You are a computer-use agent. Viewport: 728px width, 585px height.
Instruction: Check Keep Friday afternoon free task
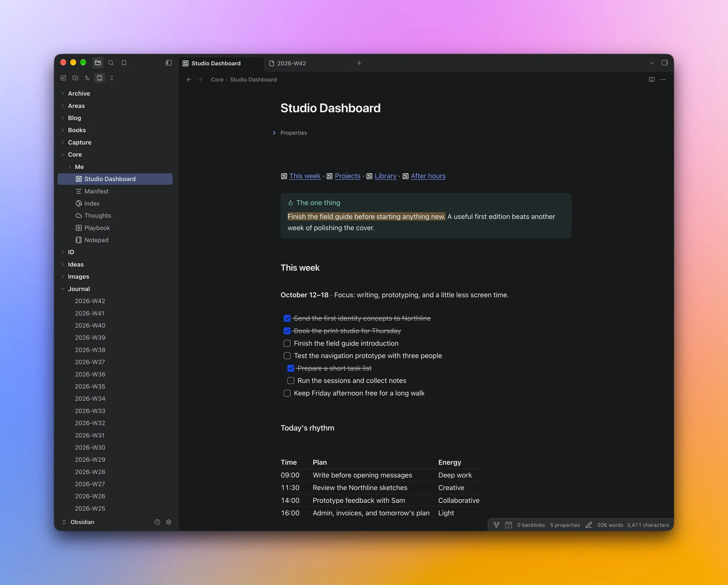tap(287, 393)
